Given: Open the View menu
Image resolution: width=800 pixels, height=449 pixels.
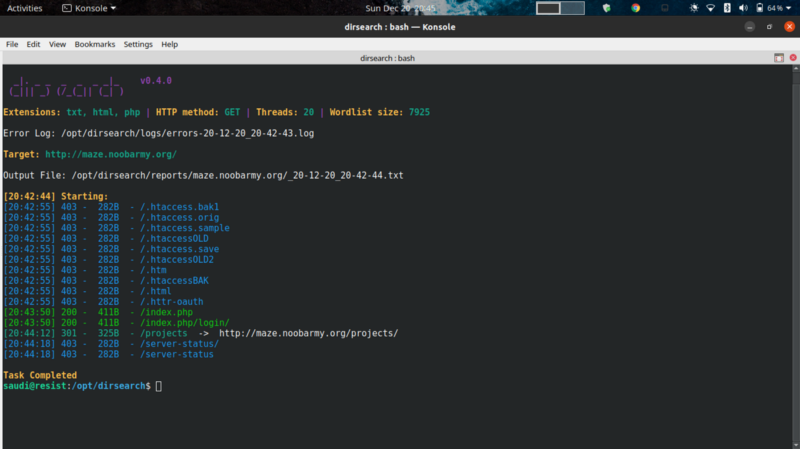Looking at the screenshot, I should pos(57,44).
